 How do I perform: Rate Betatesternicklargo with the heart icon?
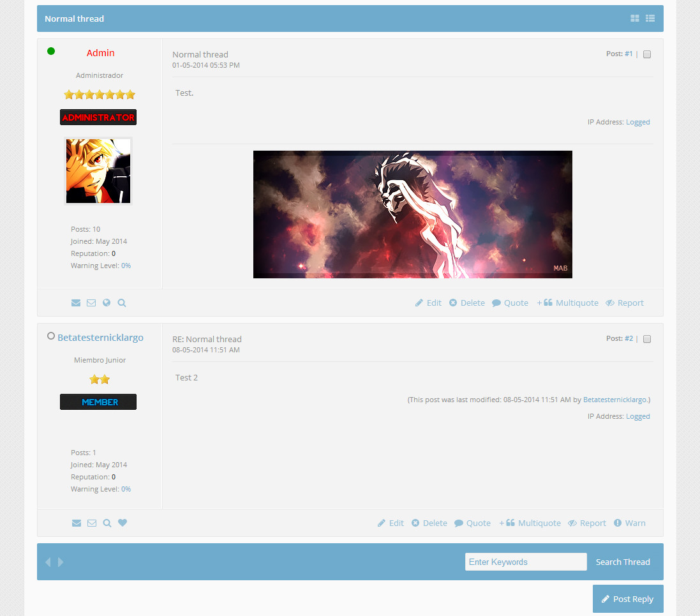click(x=123, y=523)
